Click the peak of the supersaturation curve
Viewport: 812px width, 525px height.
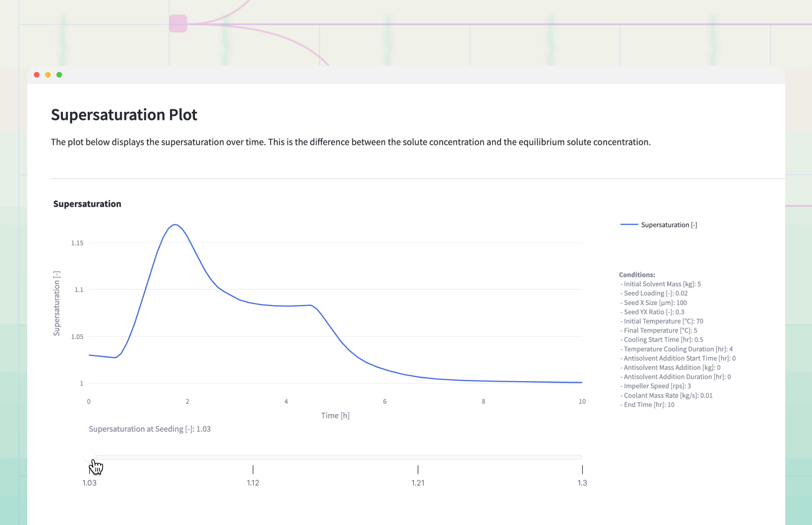[x=175, y=225]
